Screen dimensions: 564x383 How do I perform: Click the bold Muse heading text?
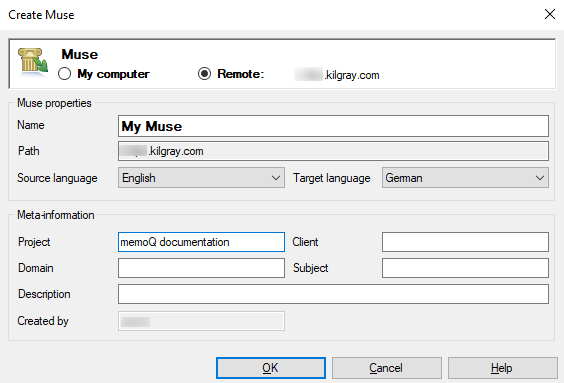tap(79, 54)
